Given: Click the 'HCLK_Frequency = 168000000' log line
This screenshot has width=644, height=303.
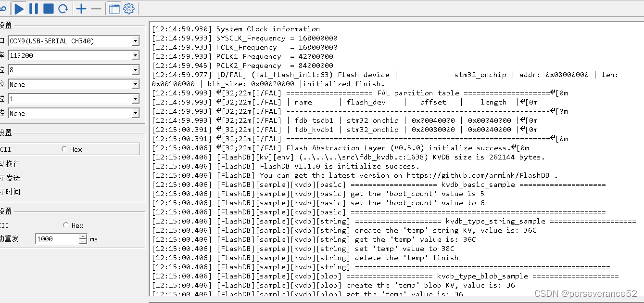Looking at the screenshot, I should point(245,47).
